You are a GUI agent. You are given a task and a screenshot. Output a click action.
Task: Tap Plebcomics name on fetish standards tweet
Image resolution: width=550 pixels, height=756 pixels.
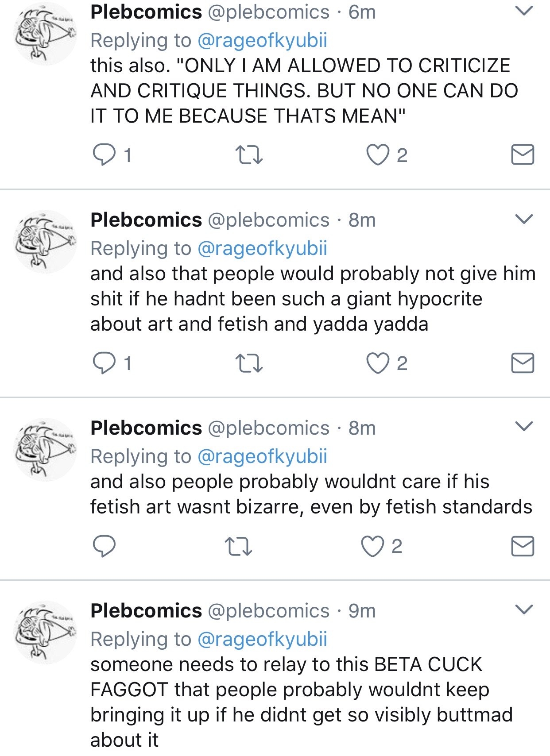(146, 428)
